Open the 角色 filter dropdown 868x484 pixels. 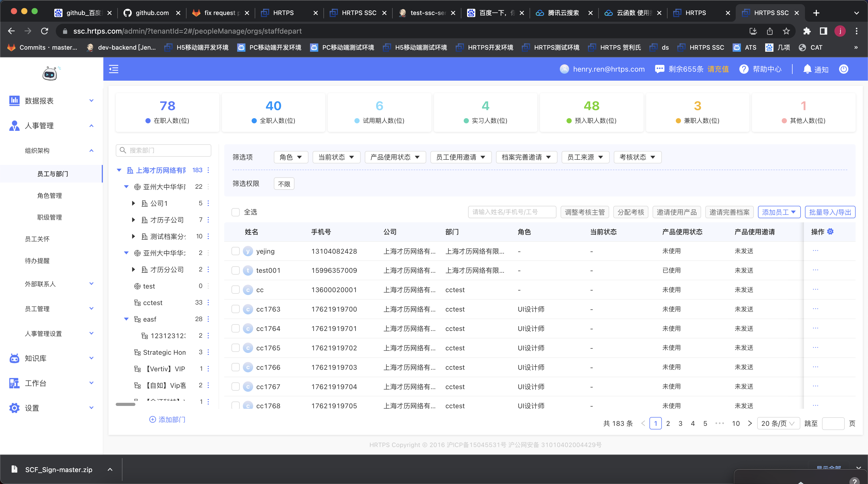pyautogui.click(x=291, y=157)
